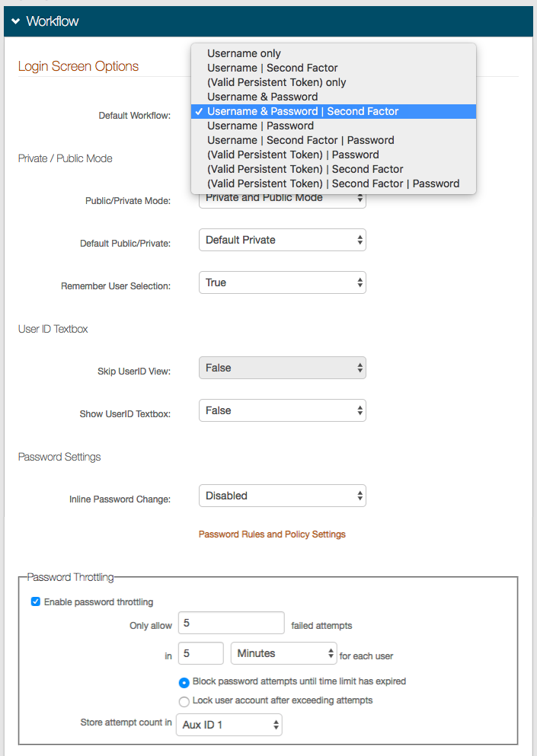Click the failed attempts count field

(231, 624)
